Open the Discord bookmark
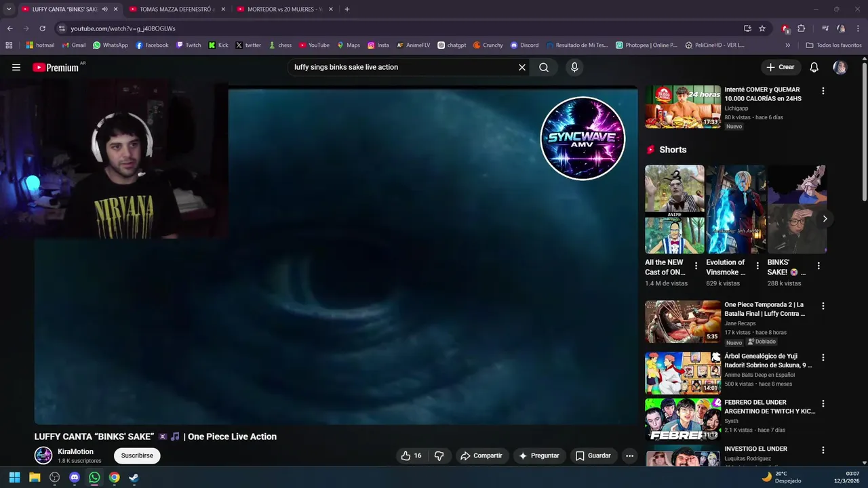Viewport: 868px width, 488px height. (524, 45)
